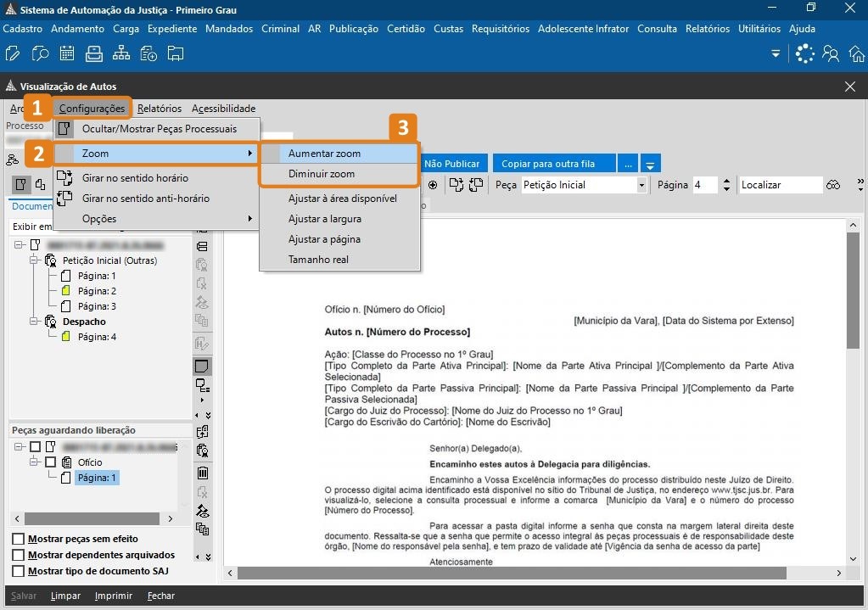868x610 pixels.
Task: Select Aumentar zoom from the submenu
Action: [339, 154]
